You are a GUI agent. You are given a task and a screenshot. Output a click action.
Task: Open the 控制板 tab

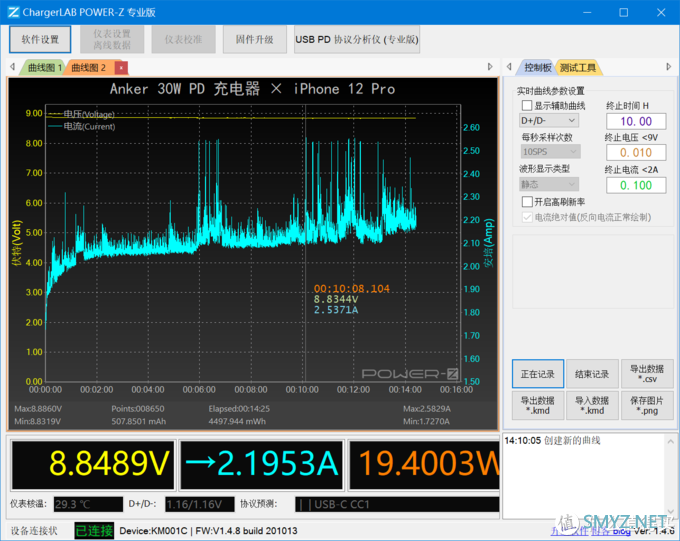pos(538,68)
